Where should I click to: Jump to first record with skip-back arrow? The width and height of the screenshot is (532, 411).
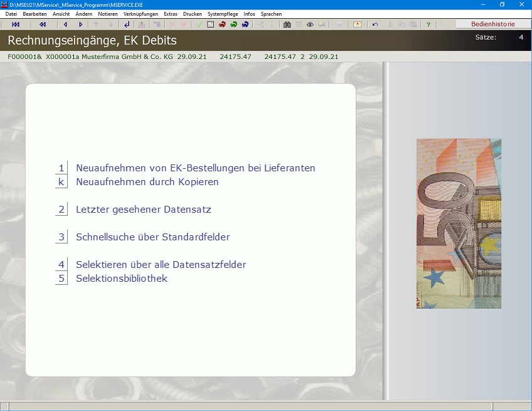pyautogui.click(x=16, y=24)
